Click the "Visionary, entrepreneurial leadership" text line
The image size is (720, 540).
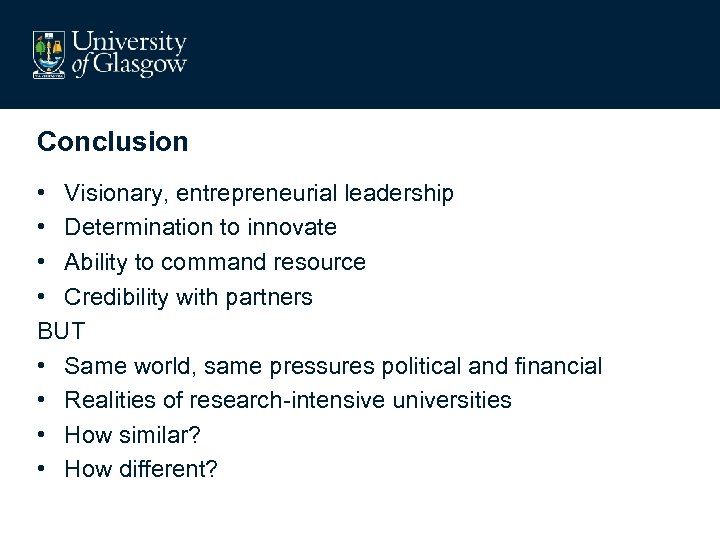258,193
